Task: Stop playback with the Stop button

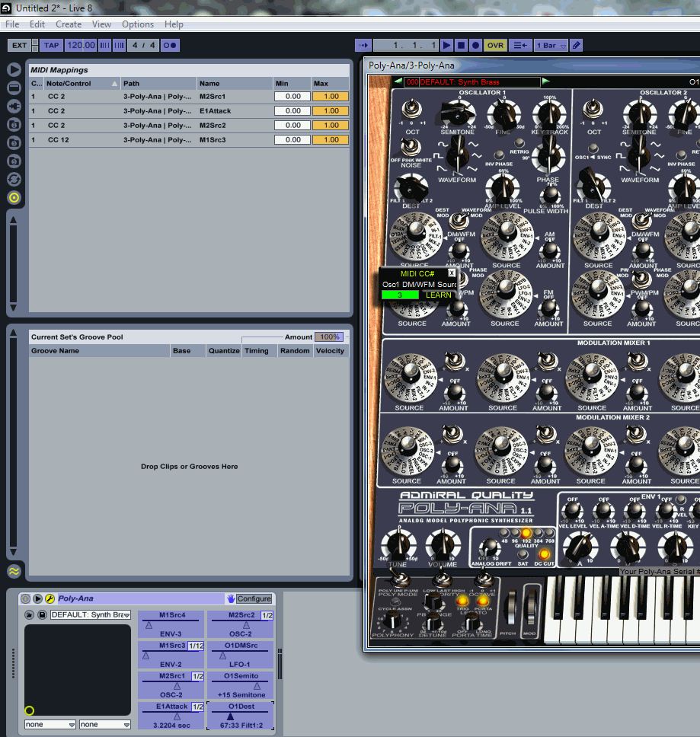Action: [461, 45]
